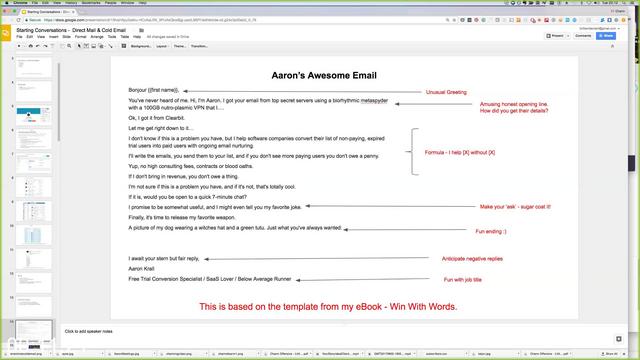The width and height of the screenshot is (640, 360).
Task: Click the line Ok, I got it from Clearbit.
Action: [157, 118]
